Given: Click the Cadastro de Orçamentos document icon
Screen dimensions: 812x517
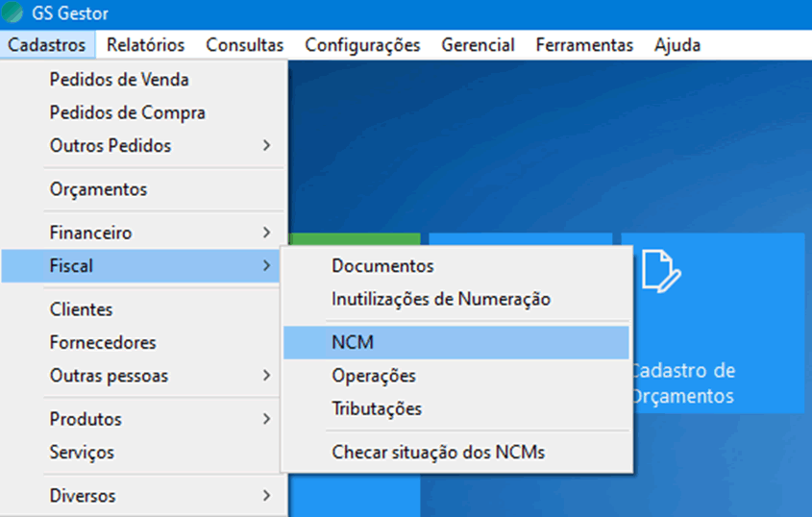Looking at the screenshot, I should (x=662, y=270).
